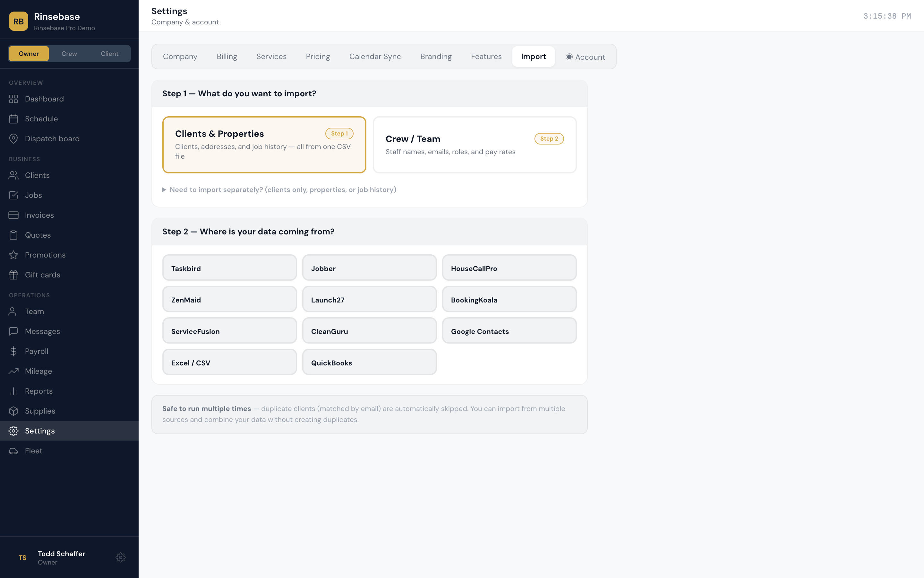This screenshot has height=578, width=924.
Task: Open the Messages chat bubble icon
Action: pos(13,331)
